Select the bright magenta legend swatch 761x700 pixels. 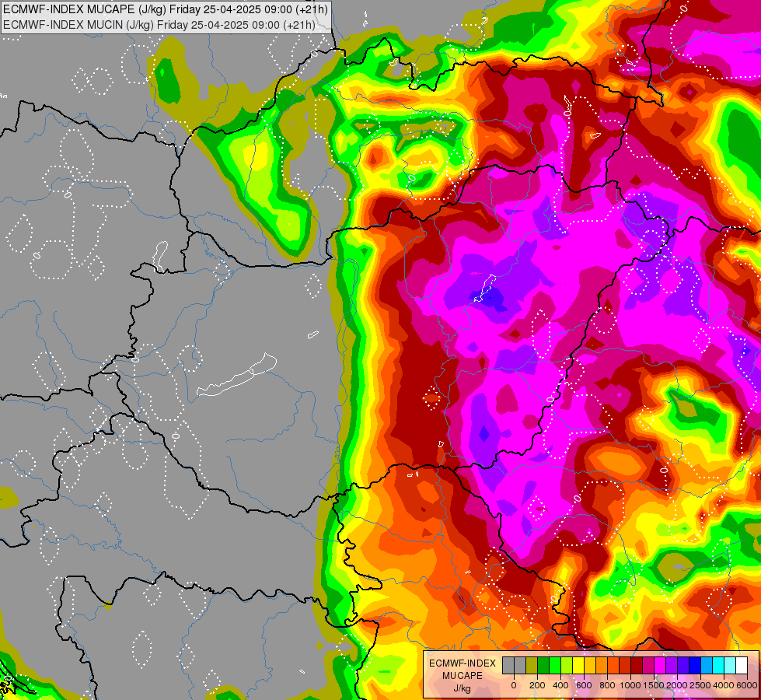coord(660,665)
